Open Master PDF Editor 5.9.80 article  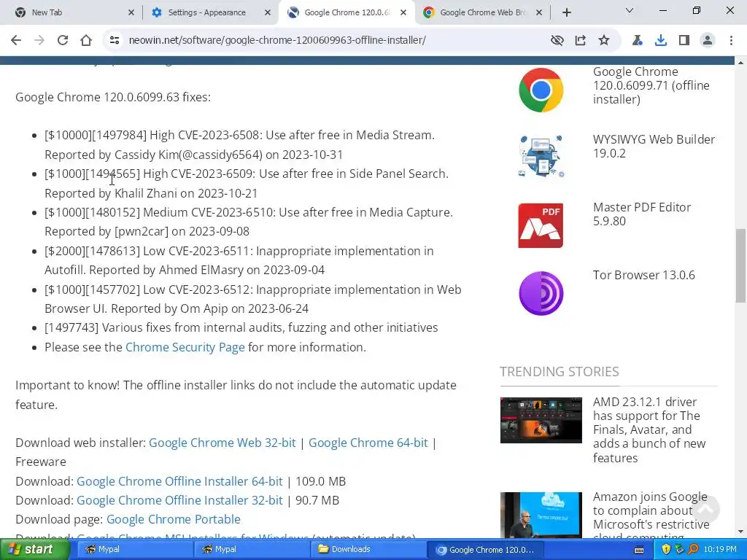(x=642, y=214)
